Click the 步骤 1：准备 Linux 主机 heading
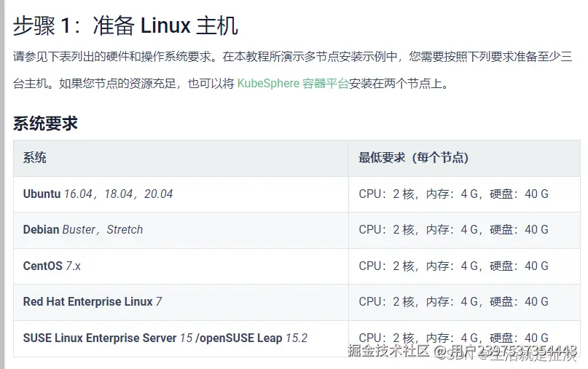 [125, 26]
